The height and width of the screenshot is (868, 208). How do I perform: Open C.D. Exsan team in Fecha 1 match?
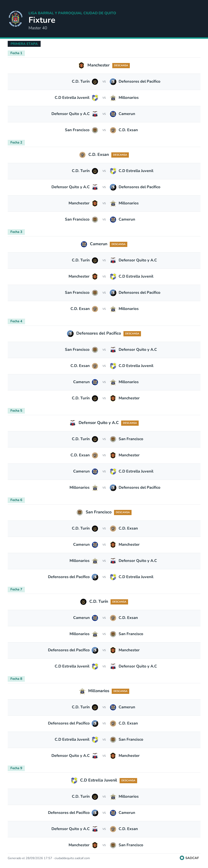point(128,130)
